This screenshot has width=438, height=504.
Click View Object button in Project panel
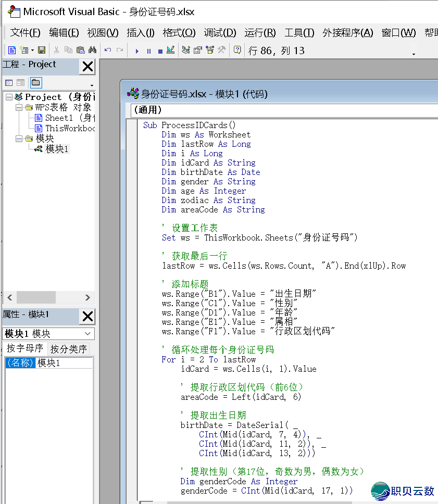(x=20, y=83)
